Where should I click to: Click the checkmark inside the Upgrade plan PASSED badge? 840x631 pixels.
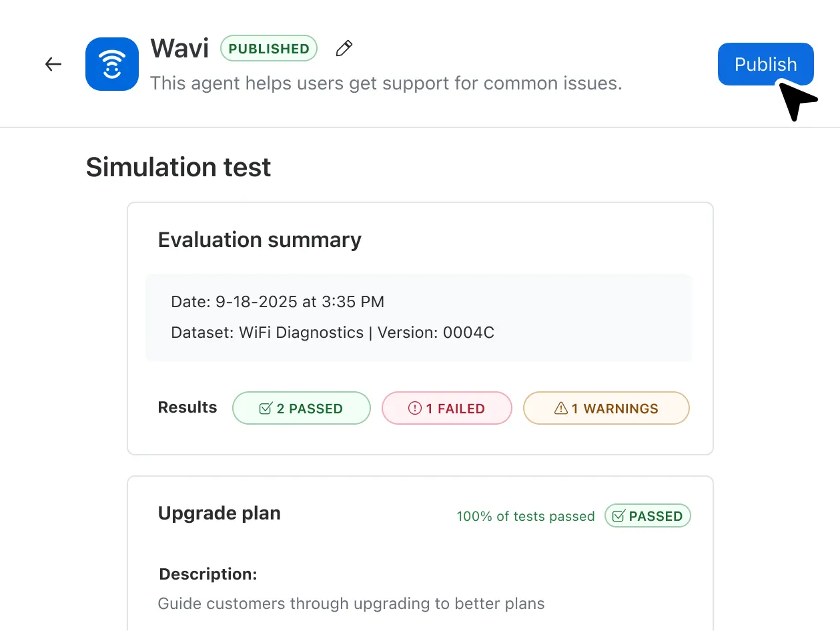(618, 515)
